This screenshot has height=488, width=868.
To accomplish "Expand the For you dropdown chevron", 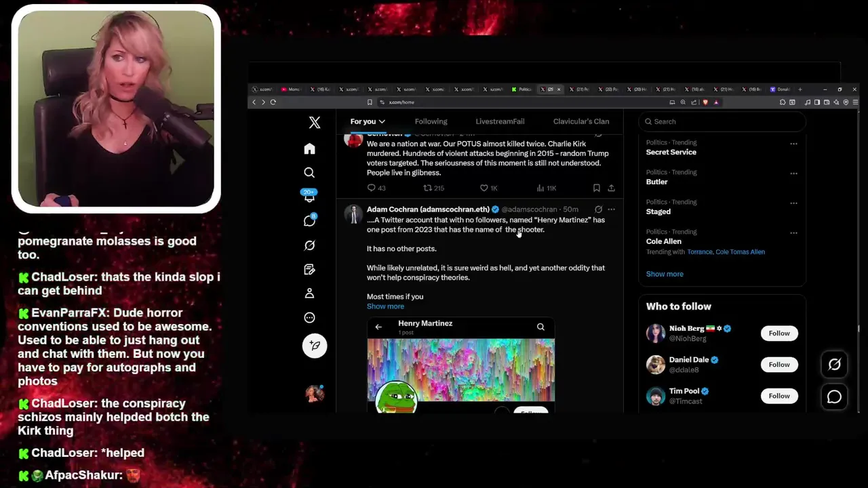I will (x=382, y=122).
